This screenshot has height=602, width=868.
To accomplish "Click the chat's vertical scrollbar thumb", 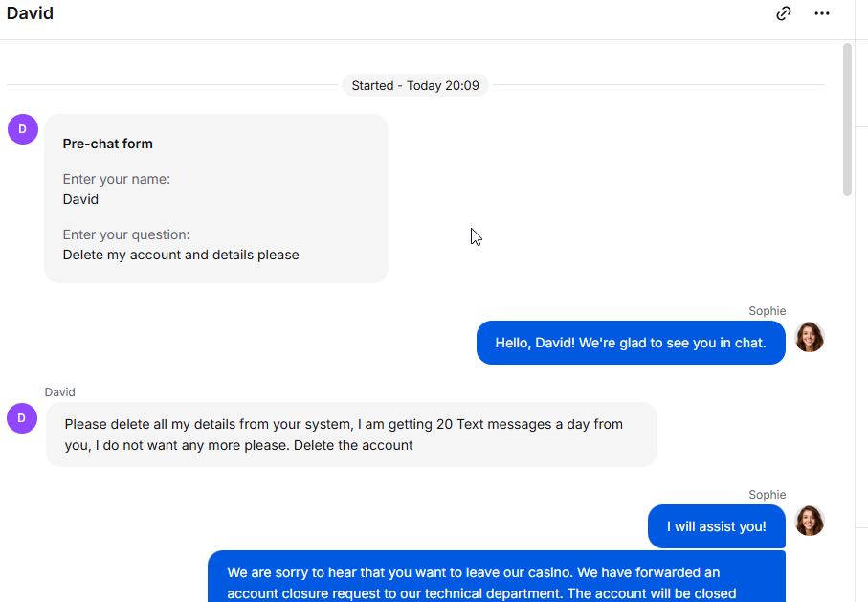I will coord(847,119).
